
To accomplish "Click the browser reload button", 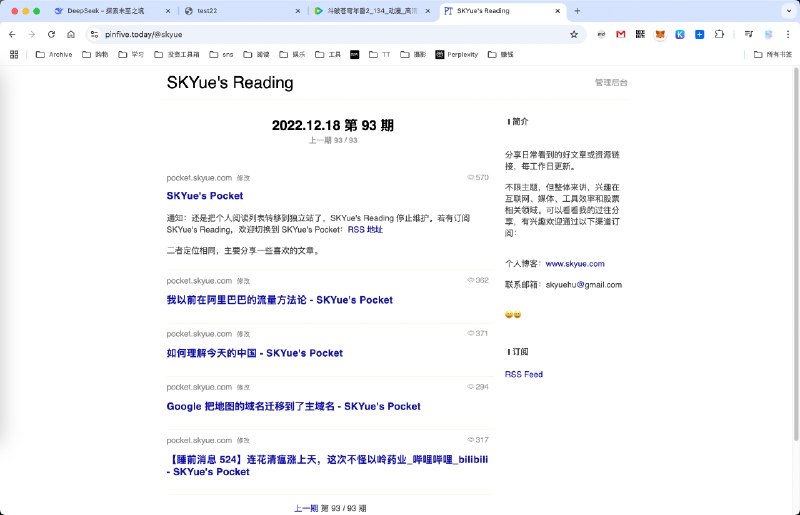I will [x=51, y=34].
